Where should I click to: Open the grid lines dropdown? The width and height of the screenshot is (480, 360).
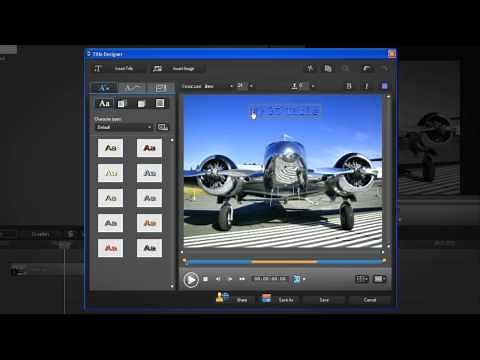click(x=362, y=279)
